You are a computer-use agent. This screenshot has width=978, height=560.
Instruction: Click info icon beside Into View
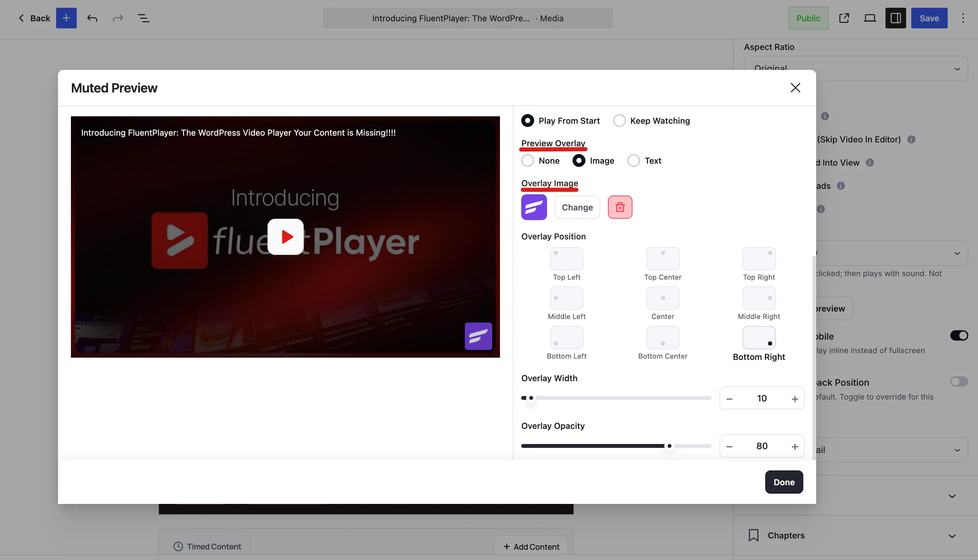coord(869,162)
